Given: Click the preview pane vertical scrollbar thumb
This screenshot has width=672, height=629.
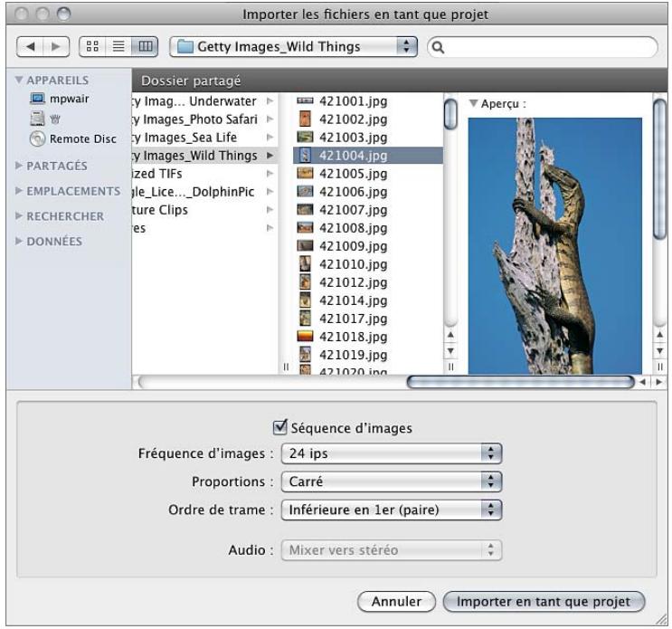Looking at the screenshot, I should click(x=660, y=169).
